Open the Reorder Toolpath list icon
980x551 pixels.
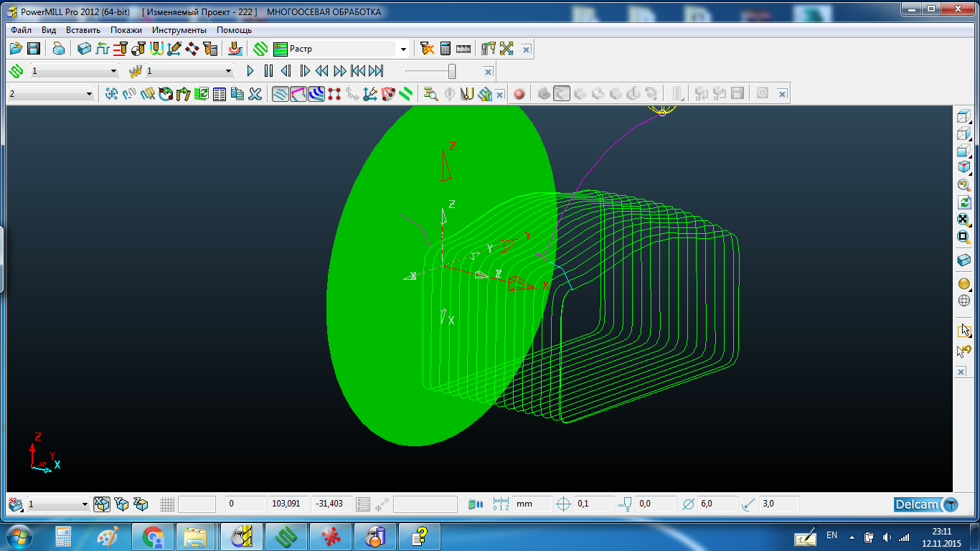click(219, 93)
